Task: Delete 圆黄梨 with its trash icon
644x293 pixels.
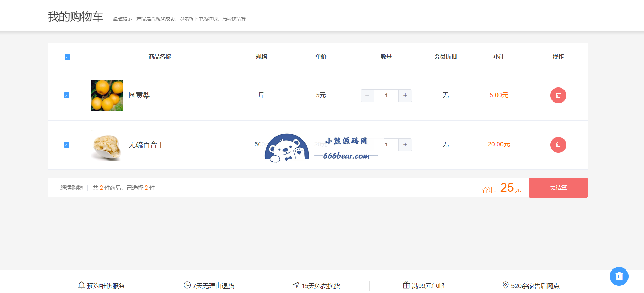Action: [558, 95]
